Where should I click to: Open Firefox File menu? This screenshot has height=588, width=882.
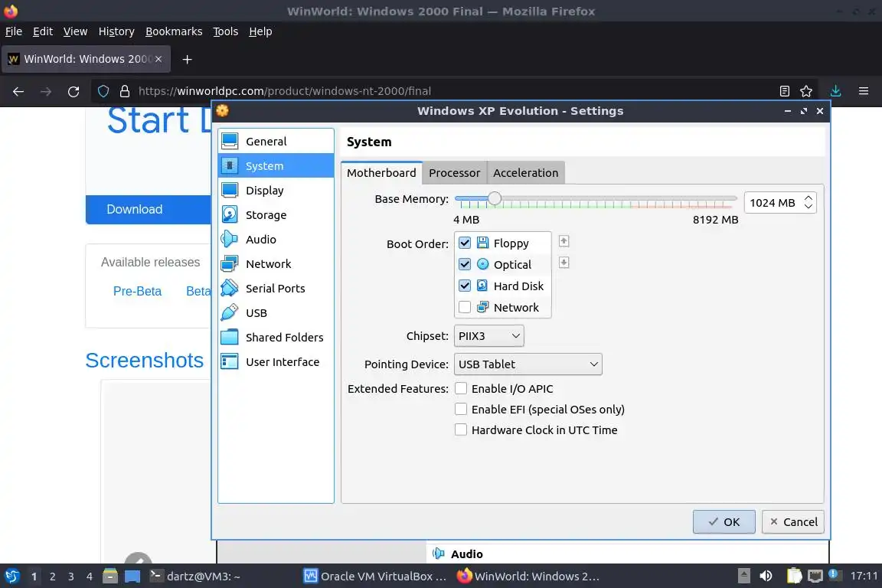14,31
